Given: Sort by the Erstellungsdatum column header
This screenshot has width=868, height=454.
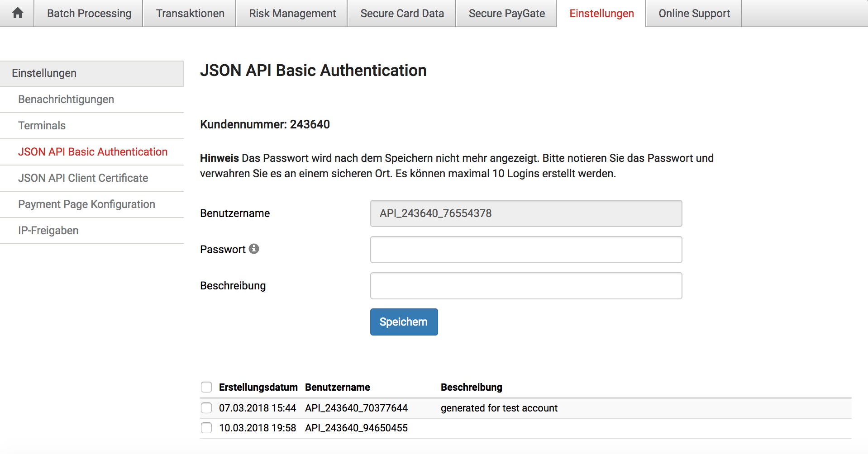Looking at the screenshot, I should coord(258,387).
